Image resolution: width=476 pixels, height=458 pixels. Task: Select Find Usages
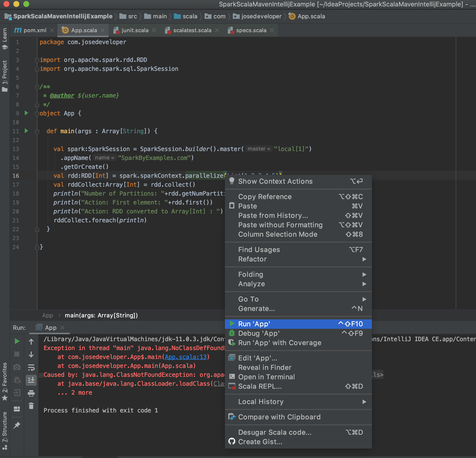click(298, 250)
